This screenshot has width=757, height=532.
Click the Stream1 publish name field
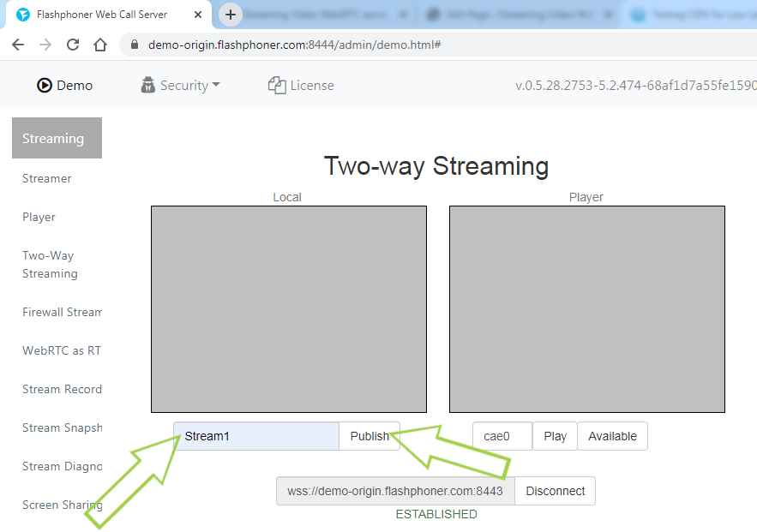click(256, 436)
